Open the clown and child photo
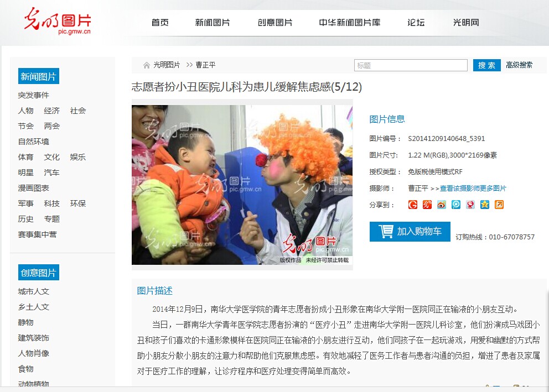 point(242,185)
